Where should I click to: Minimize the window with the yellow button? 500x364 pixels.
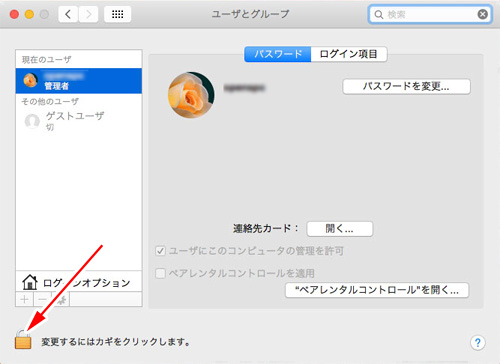(x=29, y=14)
